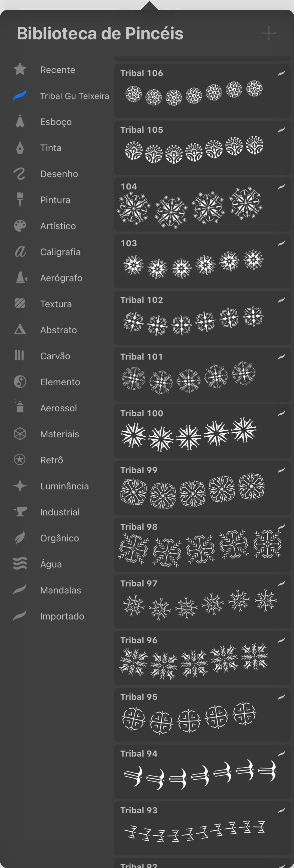Image resolution: width=294 pixels, height=868 pixels.
Task: Choose the Tribal 97 brush
Action: tap(202, 601)
